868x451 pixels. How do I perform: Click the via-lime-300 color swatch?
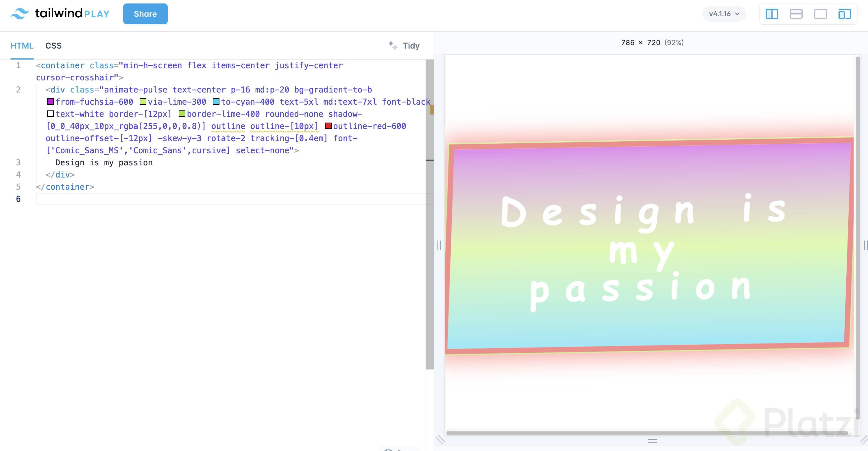pyautogui.click(x=143, y=101)
